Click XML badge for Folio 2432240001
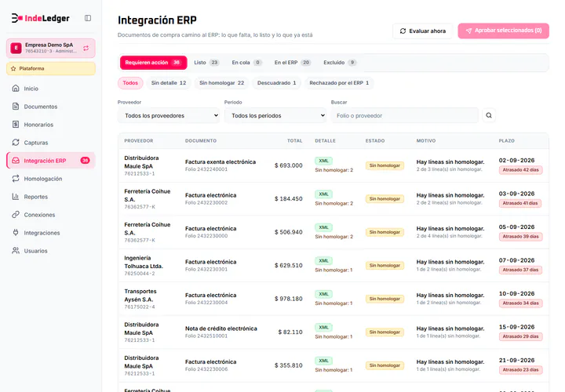The width and height of the screenshot is (565, 392). (x=323, y=161)
